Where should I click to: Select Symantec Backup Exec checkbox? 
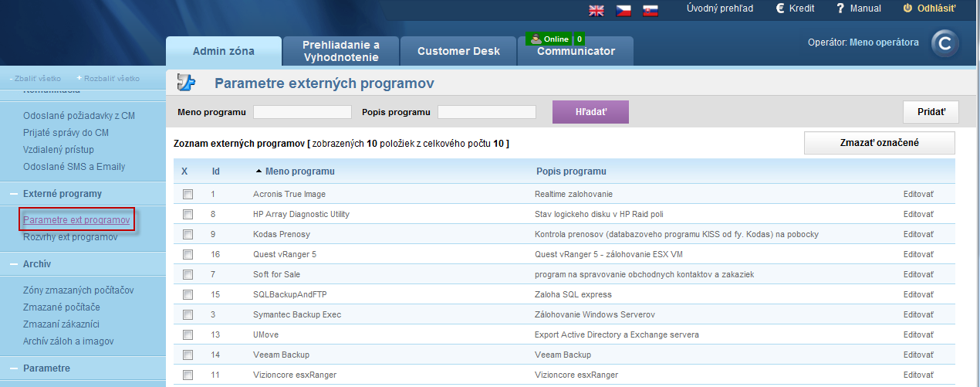(188, 314)
